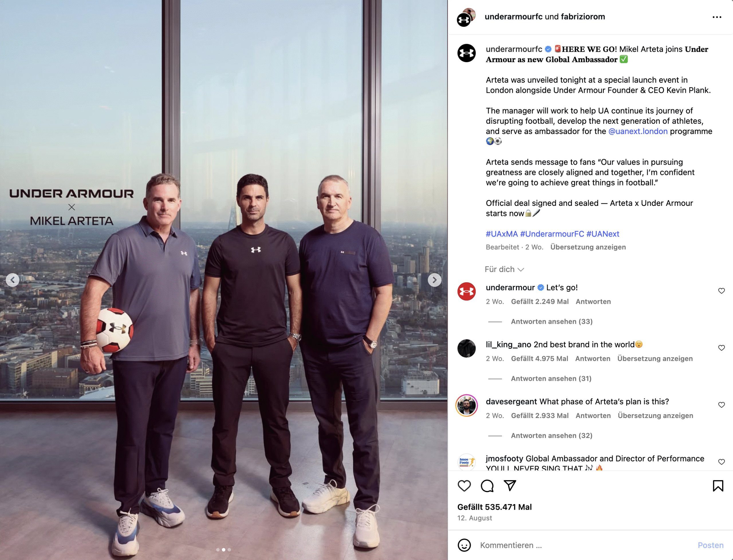
Task: Like the post with the heart icon
Action: click(x=464, y=486)
